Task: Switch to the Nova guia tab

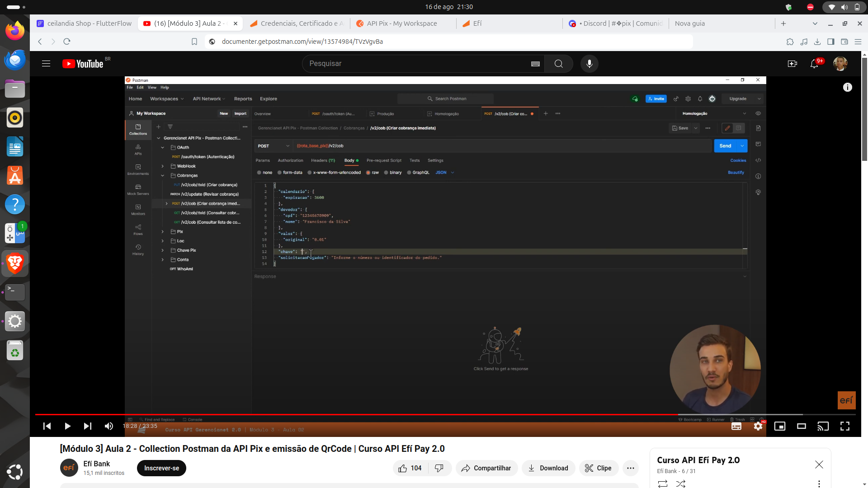Action: point(722,23)
